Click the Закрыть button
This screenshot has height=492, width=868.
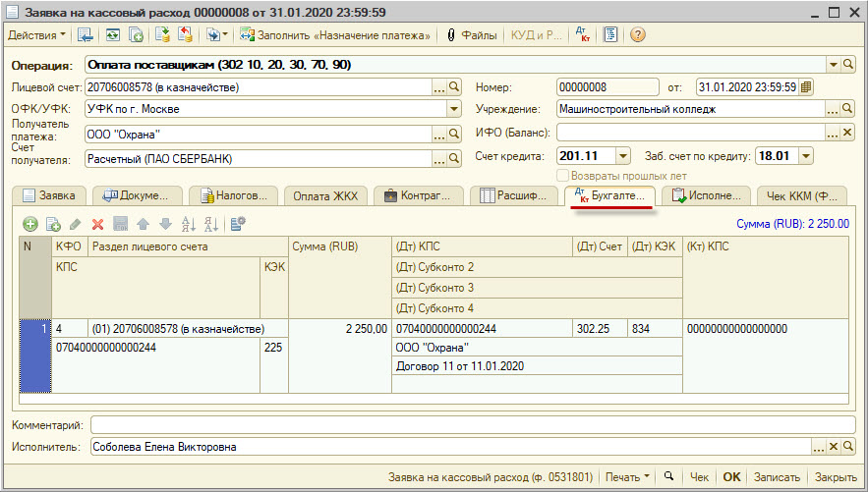[x=836, y=477]
